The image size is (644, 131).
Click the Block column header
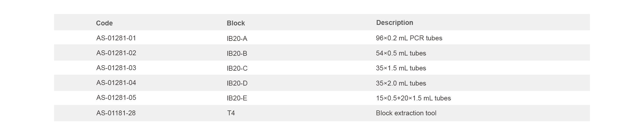click(236, 23)
